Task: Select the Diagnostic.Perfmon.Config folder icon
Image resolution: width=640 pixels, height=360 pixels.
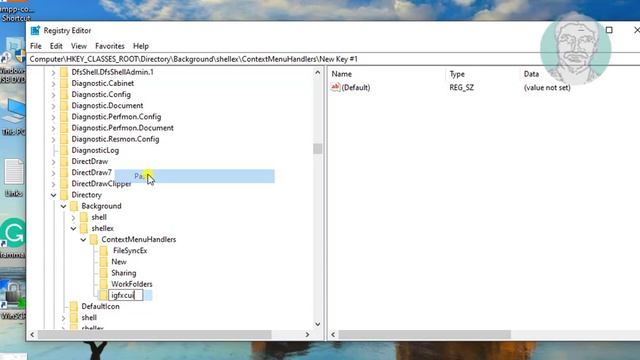Action: point(64,117)
